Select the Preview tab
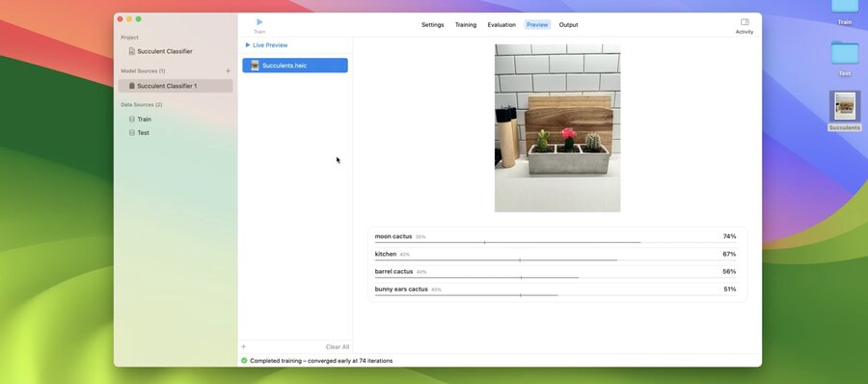Screen dimensions: 868x384 (537, 25)
